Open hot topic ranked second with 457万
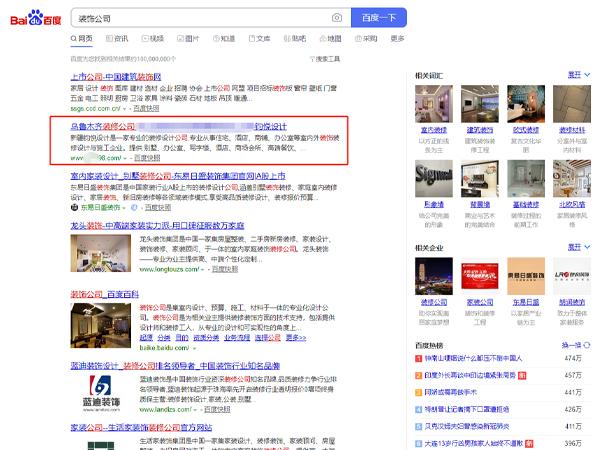This screenshot has height=450, width=600. tap(470, 375)
